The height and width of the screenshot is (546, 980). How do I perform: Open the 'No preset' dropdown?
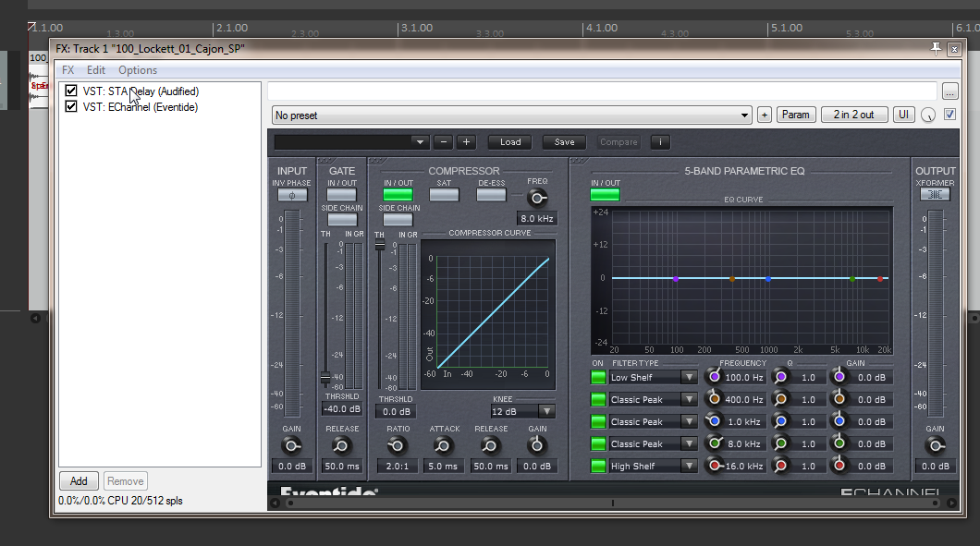point(511,115)
